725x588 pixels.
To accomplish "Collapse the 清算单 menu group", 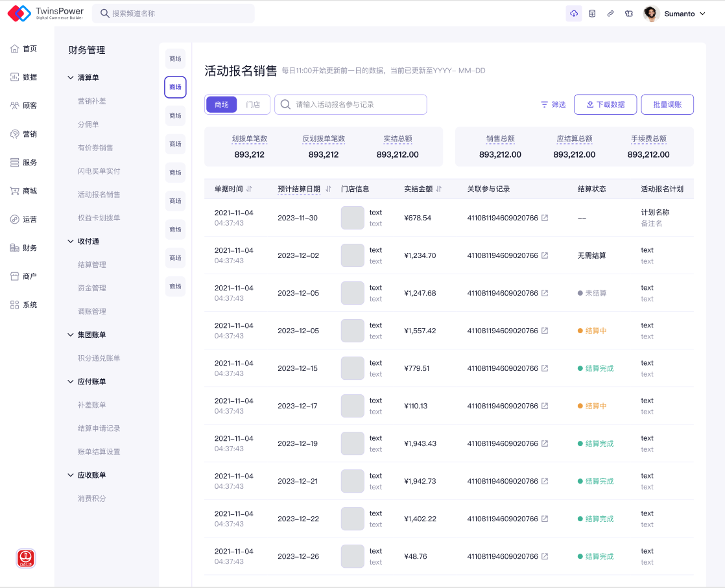I will [x=71, y=78].
